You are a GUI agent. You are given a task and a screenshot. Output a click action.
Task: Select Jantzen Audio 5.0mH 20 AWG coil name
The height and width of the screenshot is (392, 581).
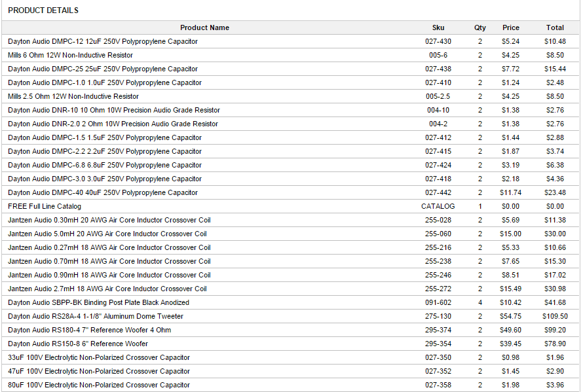pos(107,234)
